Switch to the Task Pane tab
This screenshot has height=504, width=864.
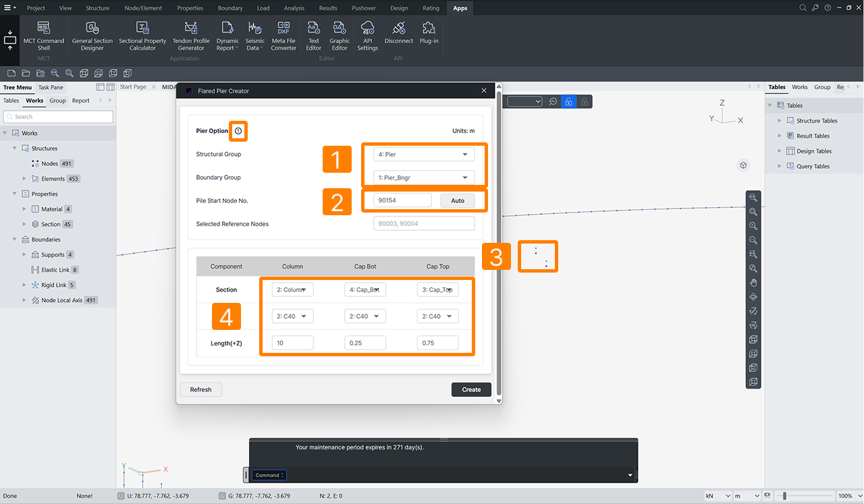[x=51, y=87]
